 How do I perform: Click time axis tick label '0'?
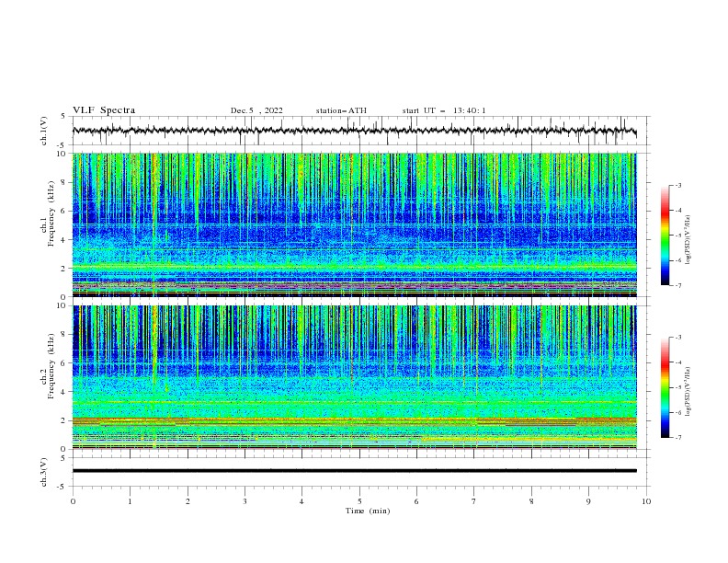click(x=73, y=501)
